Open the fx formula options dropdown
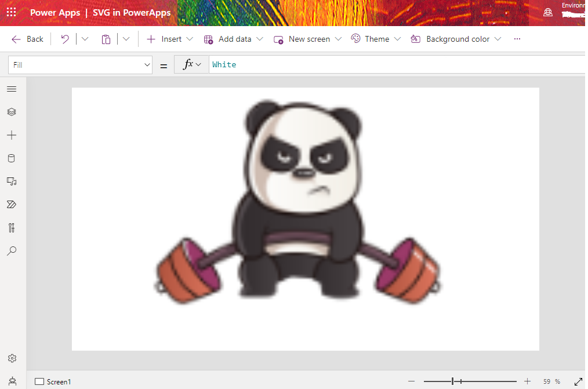Viewport: 588px width, 389px height. coord(191,64)
